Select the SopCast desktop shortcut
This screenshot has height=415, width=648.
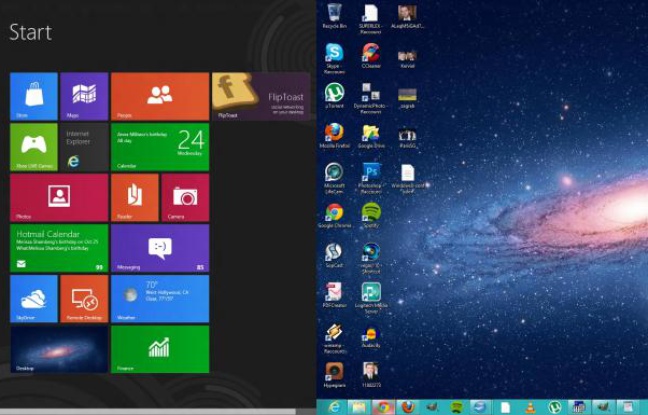pyautogui.click(x=334, y=255)
